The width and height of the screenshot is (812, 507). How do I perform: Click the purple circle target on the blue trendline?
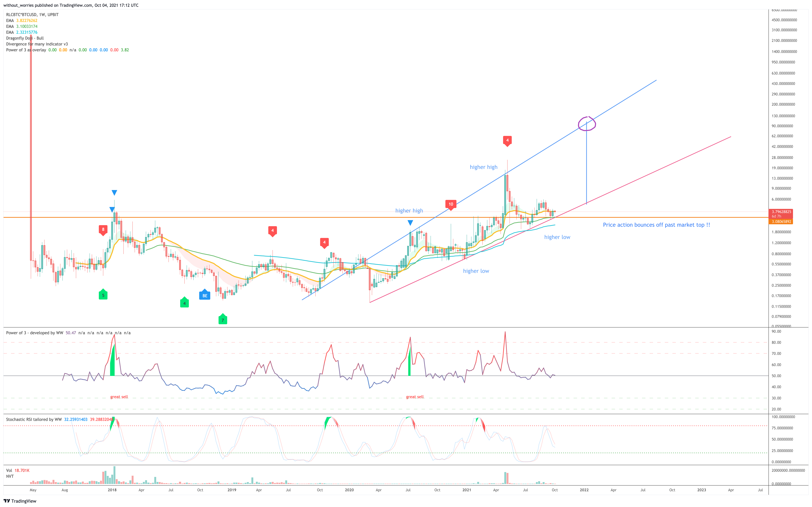coord(587,124)
